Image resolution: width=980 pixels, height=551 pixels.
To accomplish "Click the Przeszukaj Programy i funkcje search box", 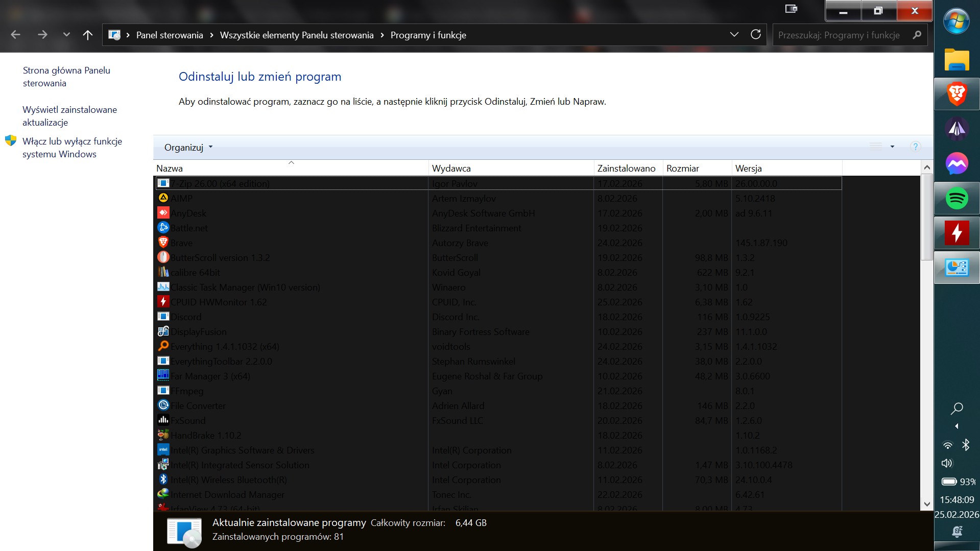I will click(x=843, y=35).
